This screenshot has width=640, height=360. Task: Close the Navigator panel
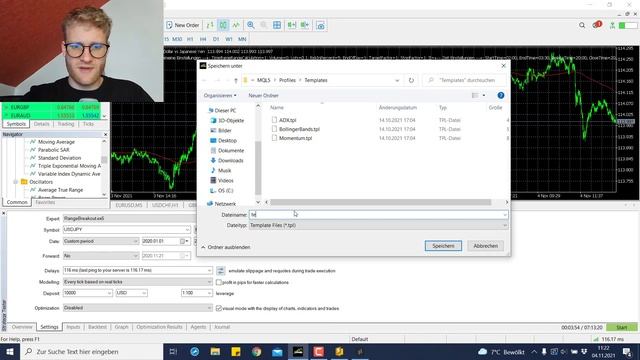(x=105, y=134)
